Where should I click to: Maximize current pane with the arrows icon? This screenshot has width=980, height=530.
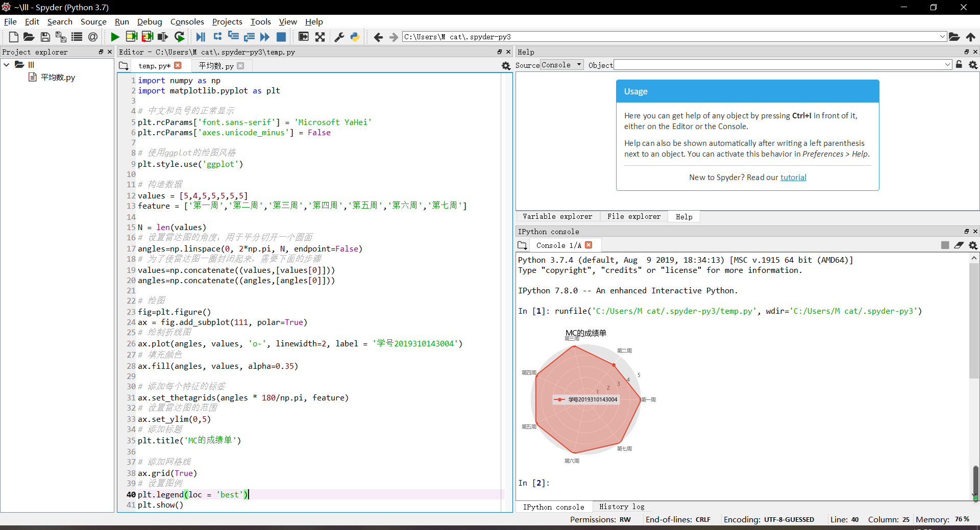click(x=320, y=37)
